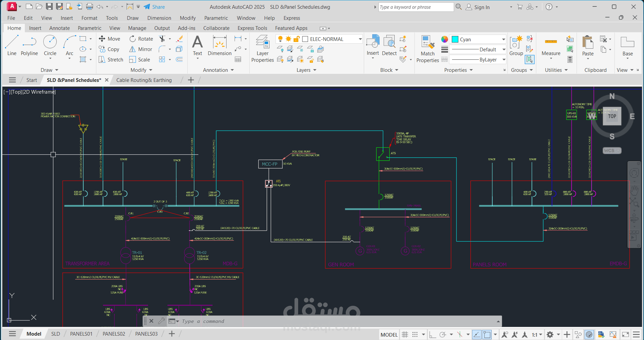Click the Share button

point(154,7)
